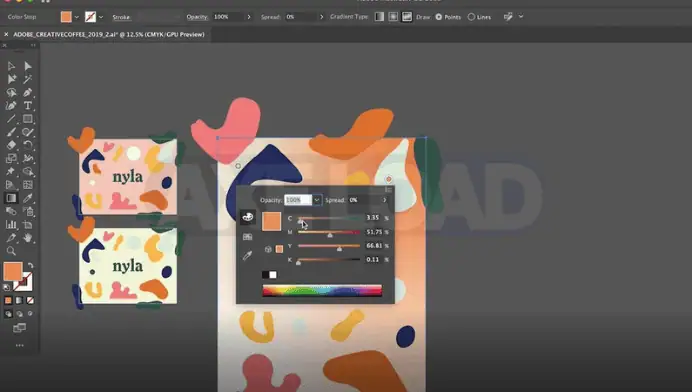This screenshot has height=392, width=692.
Task: Choose the Column Graph tool
Action: pyautogui.click(x=11, y=225)
